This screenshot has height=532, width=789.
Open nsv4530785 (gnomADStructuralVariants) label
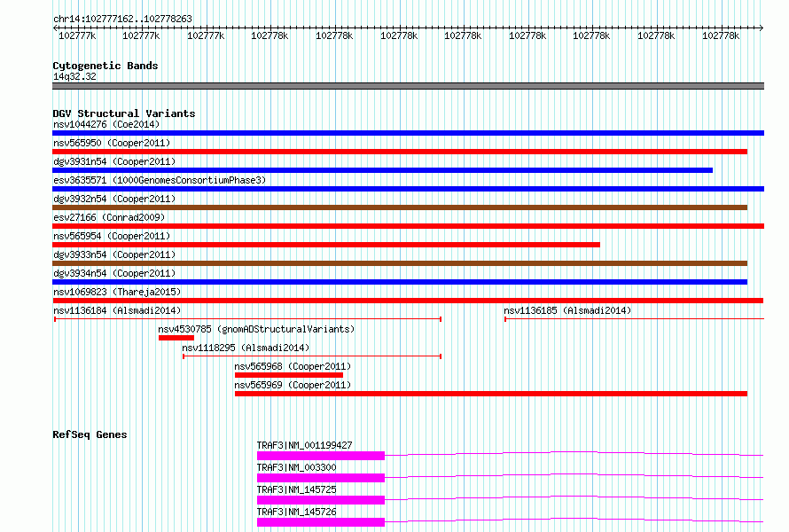[x=256, y=329]
